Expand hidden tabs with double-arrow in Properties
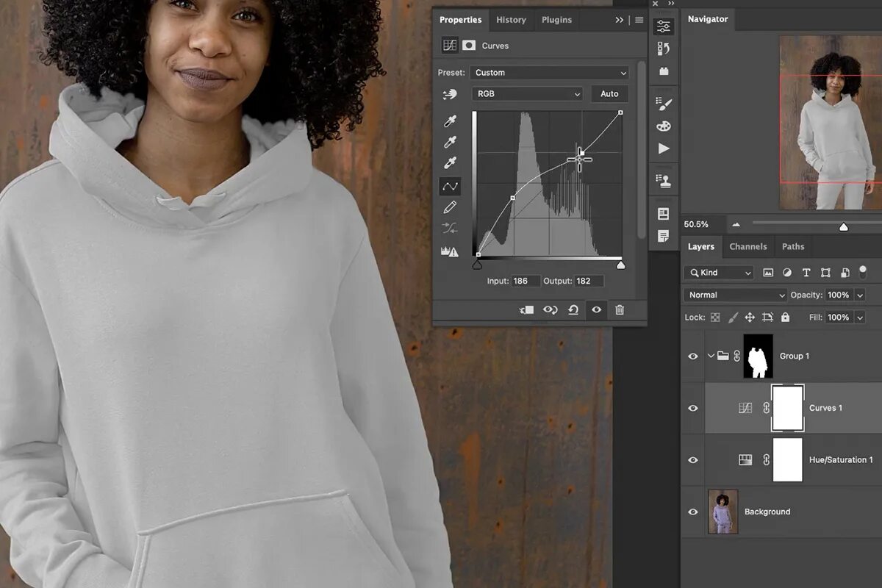The image size is (882, 588). (620, 20)
